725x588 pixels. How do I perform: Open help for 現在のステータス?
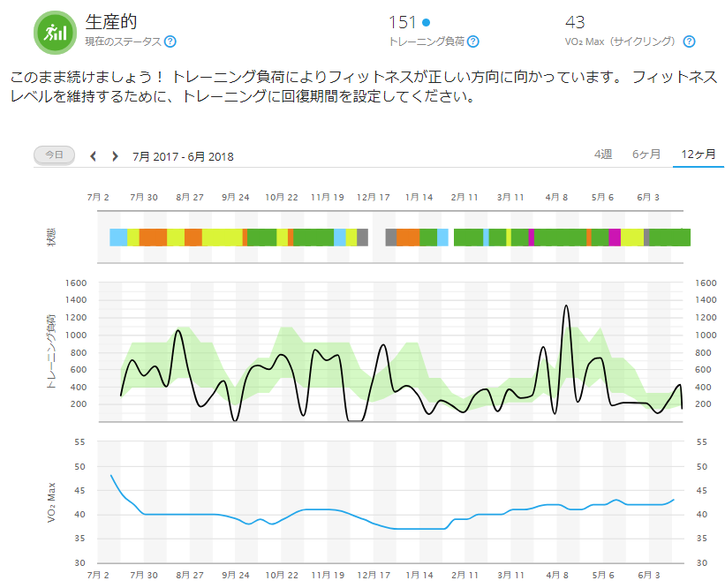coord(170,41)
